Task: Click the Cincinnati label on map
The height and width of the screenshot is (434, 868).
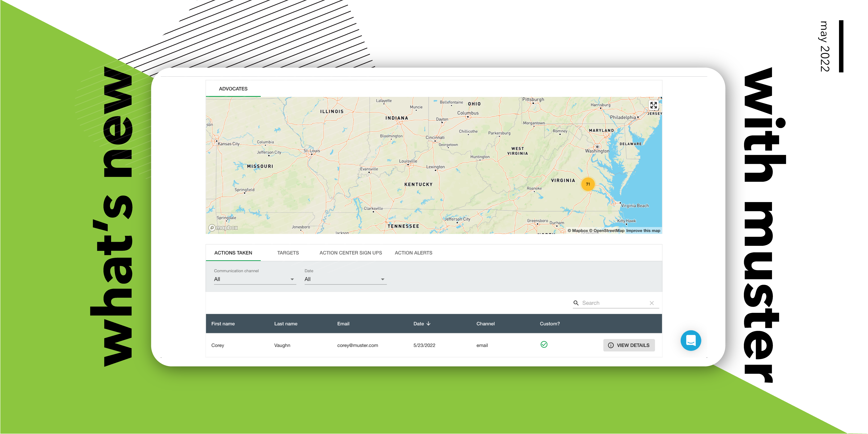Action: pyautogui.click(x=435, y=137)
